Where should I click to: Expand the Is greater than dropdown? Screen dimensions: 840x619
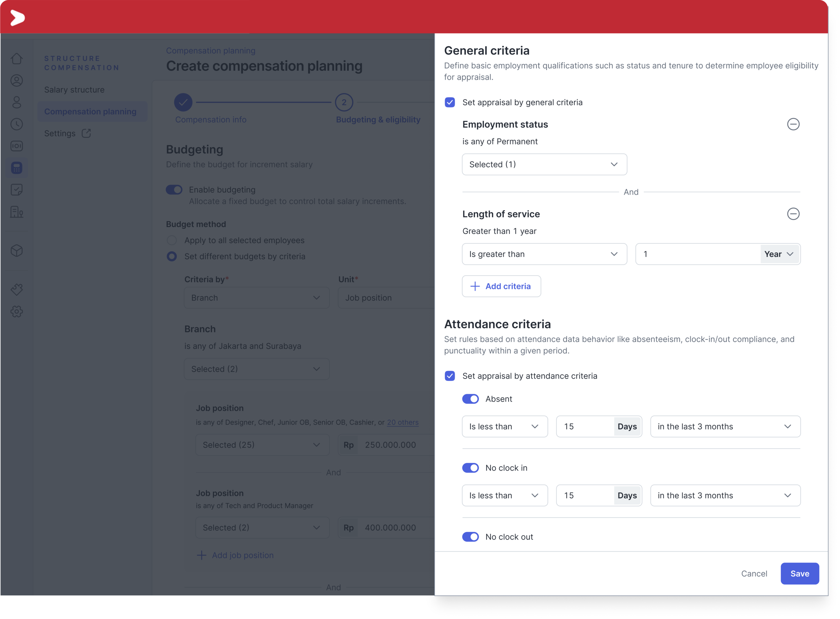pyautogui.click(x=544, y=254)
